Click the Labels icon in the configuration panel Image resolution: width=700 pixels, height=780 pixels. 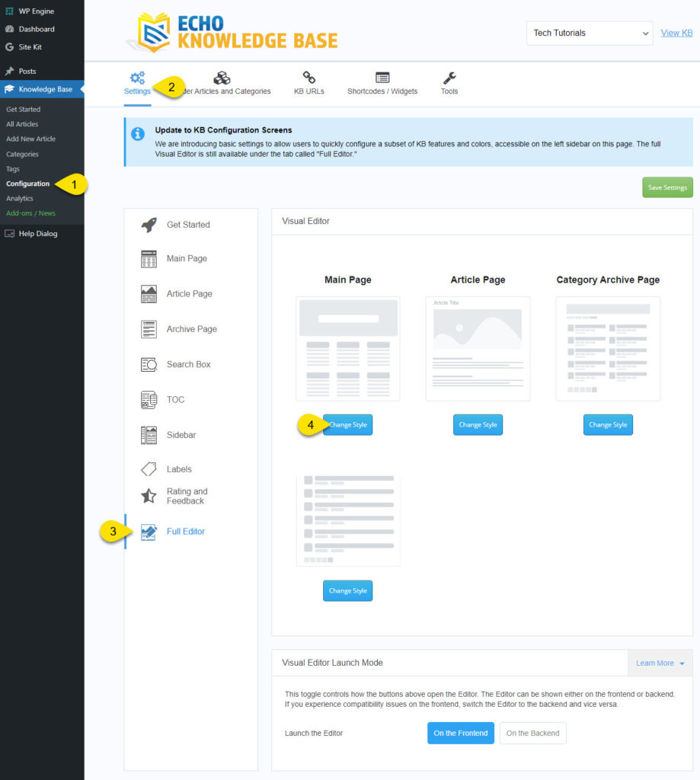coord(149,470)
